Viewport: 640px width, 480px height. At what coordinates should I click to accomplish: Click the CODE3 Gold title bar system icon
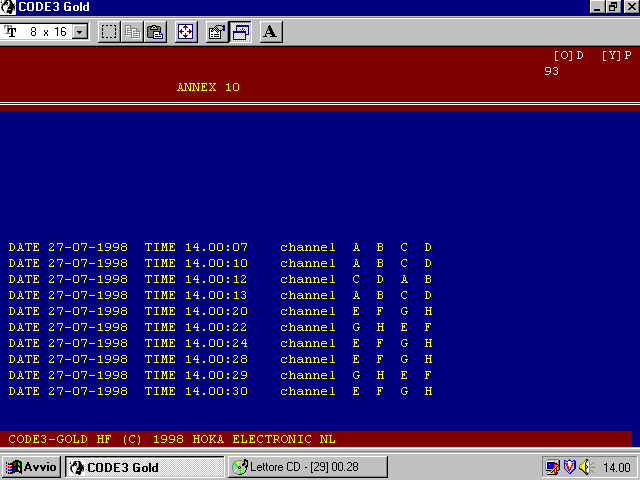(x=9, y=7)
